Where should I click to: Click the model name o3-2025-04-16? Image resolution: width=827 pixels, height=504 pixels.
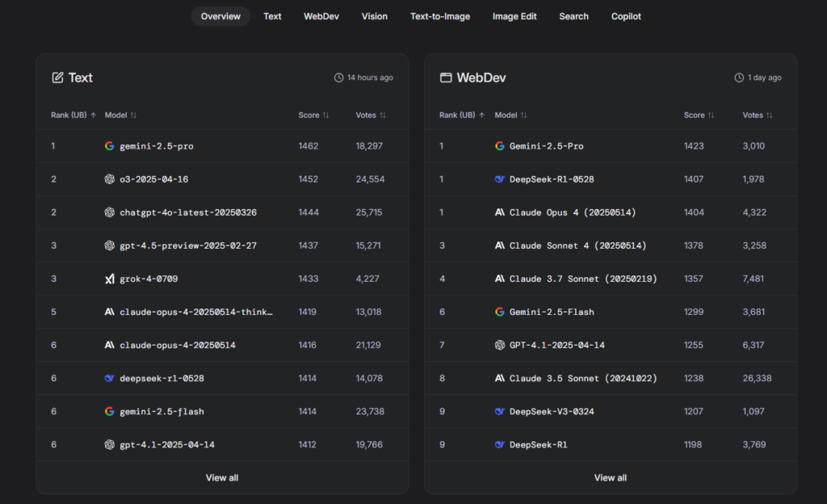click(154, 179)
